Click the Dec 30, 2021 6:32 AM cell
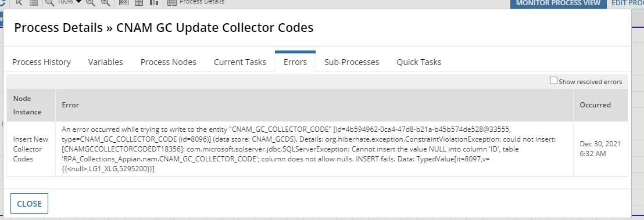The height and width of the screenshot is (220, 644). (600, 149)
